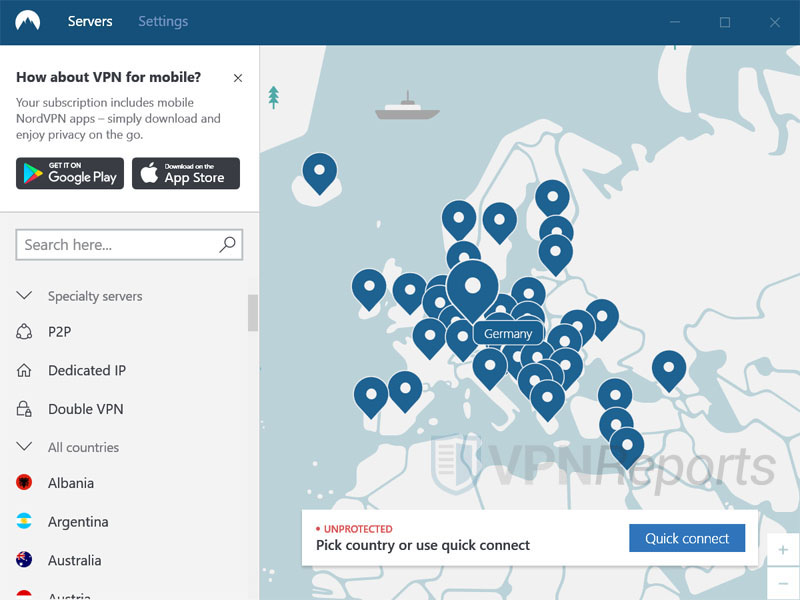
Task: Click the Sweden map pin
Action: click(499, 222)
